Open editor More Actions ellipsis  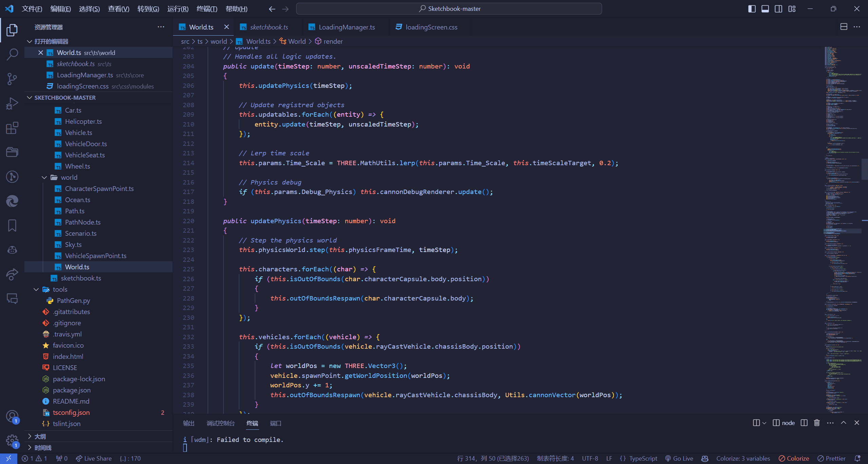tap(857, 27)
